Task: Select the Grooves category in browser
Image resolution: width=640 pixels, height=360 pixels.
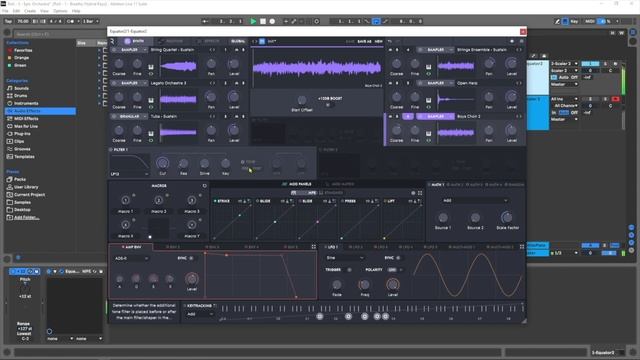Action: [22, 149]
